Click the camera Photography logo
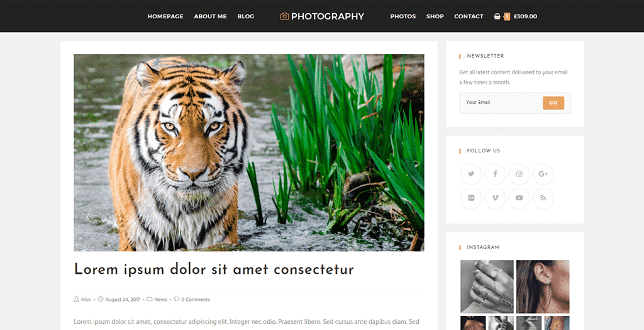644x330 pixels. point(322,16)
